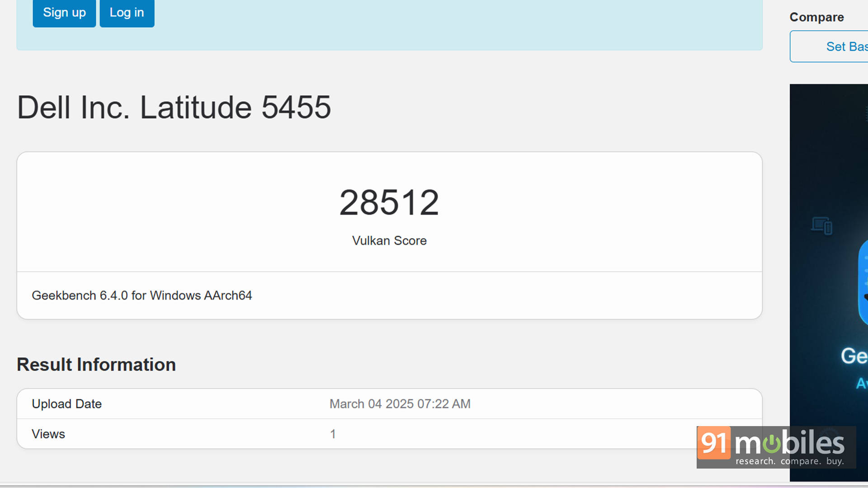This screenshot has height=488, width=868.
Task: Click the Views count value 1
Action: coord(333,434)
